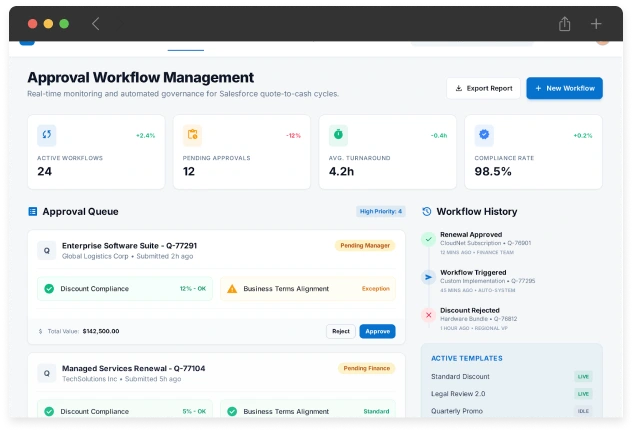Open the Compliance Rate card
Image resolution: width=634 pixels, height=432 pixels.
pos(533,152)
